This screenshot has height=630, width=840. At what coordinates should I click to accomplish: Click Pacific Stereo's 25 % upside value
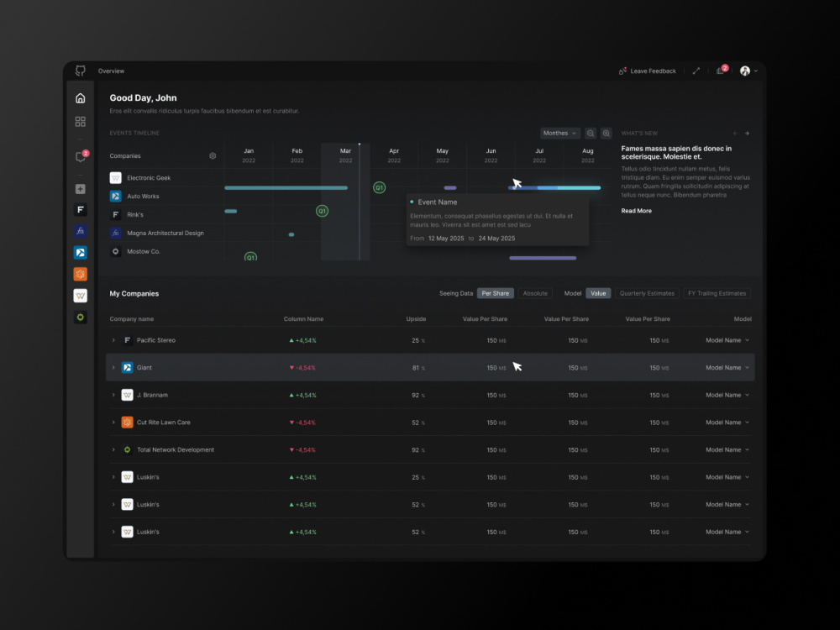tap(418, 340)
